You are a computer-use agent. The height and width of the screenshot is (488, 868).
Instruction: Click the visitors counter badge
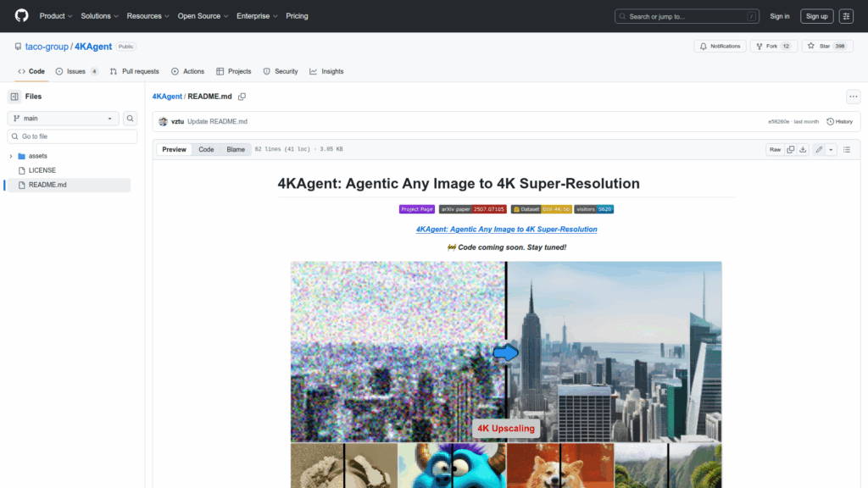point(594,209)
